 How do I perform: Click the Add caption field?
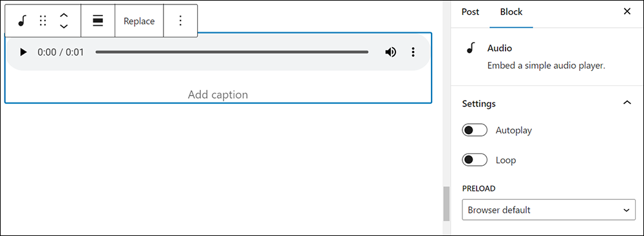click(x=218, y=95)
